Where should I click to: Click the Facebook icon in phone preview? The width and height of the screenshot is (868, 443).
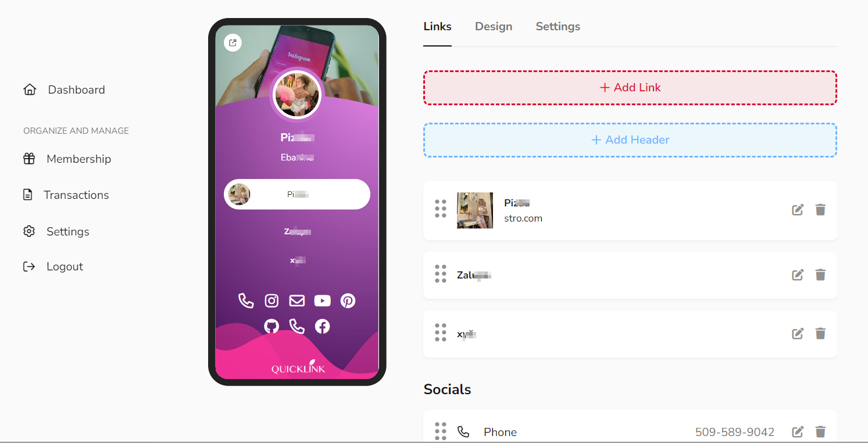(322, 326)
